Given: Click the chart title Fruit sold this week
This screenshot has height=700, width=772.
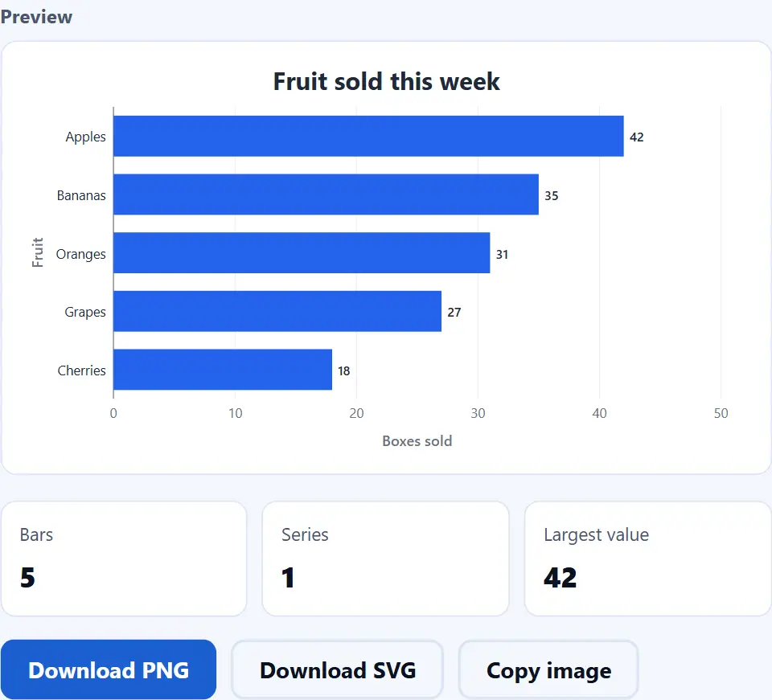Looking at the screenshot, I should 387,82.
